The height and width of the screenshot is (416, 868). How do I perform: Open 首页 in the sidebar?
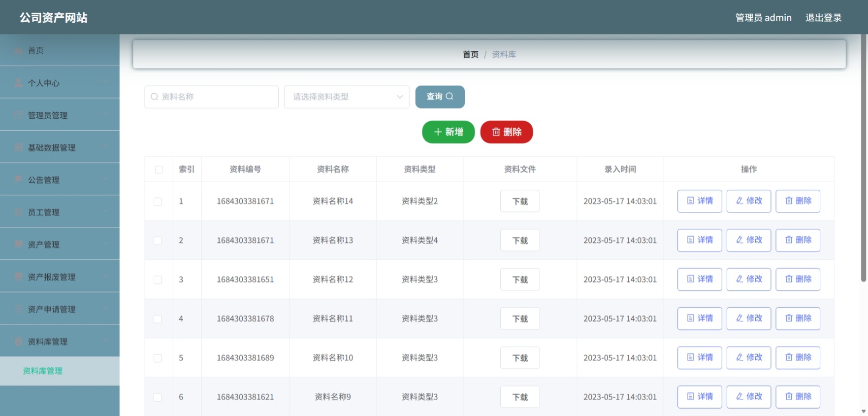pyautogui.click(x=60, y=50)
